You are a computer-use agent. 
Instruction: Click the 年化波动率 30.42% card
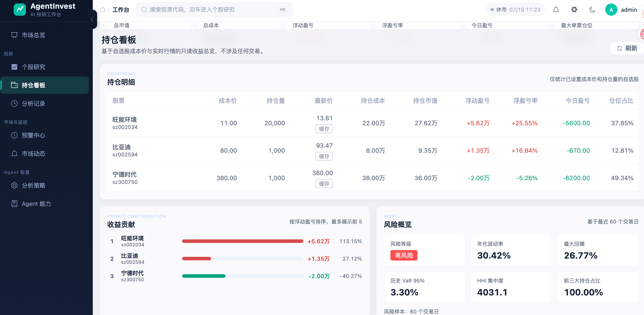[x=511, y=251]
